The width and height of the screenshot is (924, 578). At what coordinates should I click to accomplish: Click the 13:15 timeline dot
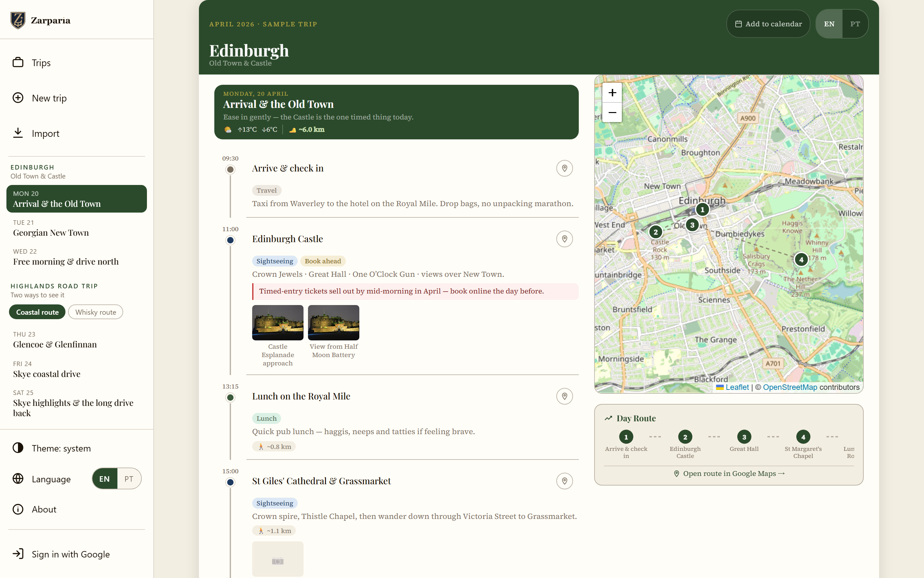[x=230, y=398]
